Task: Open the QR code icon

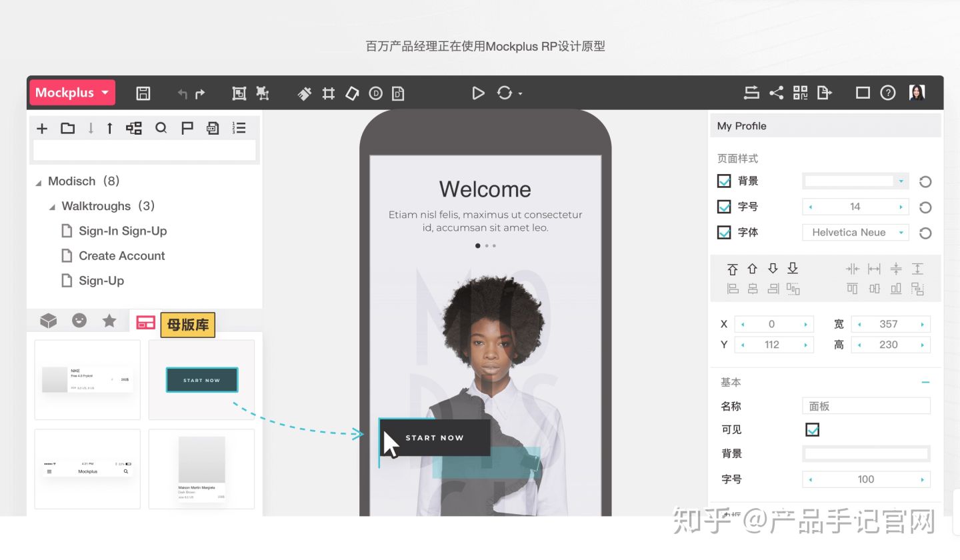Action: (800, 93)
